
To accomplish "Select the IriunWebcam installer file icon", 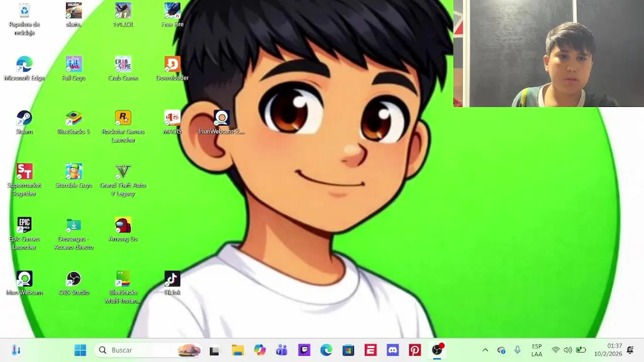I will tap(221, 122).
